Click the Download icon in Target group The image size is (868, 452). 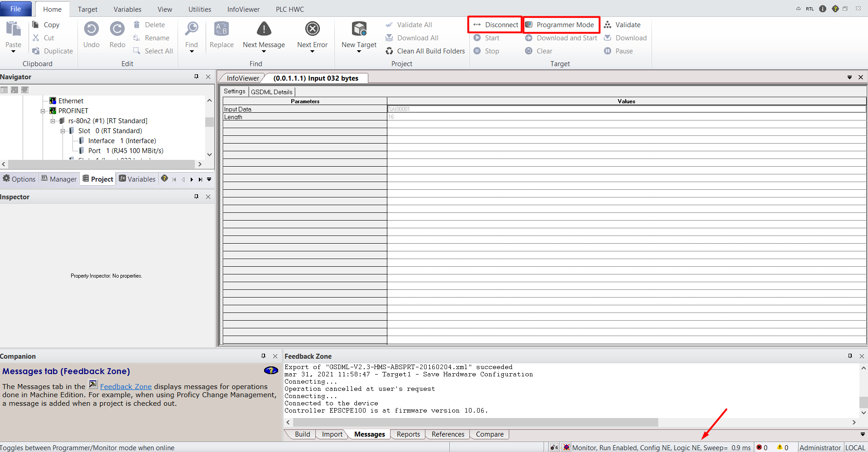(608, 38)
